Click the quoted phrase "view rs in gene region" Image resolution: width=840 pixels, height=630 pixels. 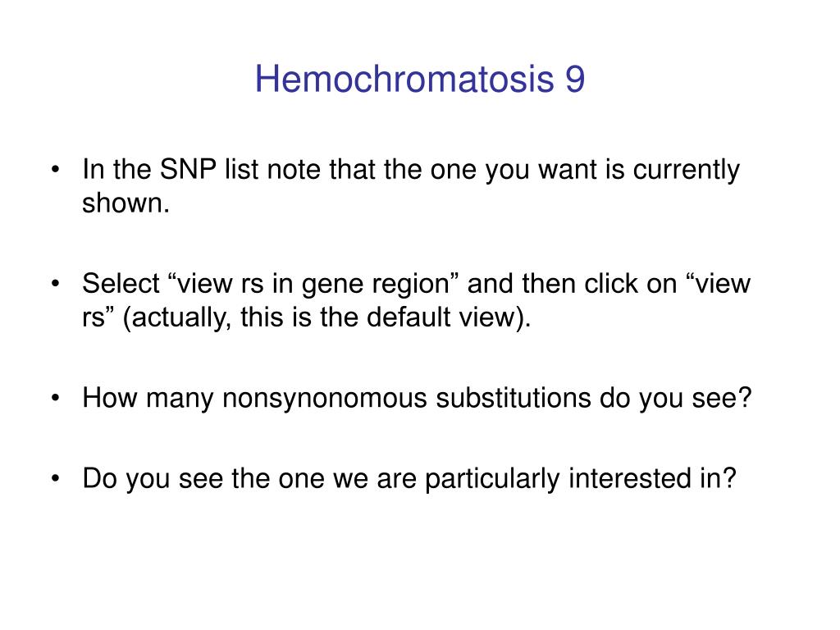pyautogui.click(x=313, y=285)
